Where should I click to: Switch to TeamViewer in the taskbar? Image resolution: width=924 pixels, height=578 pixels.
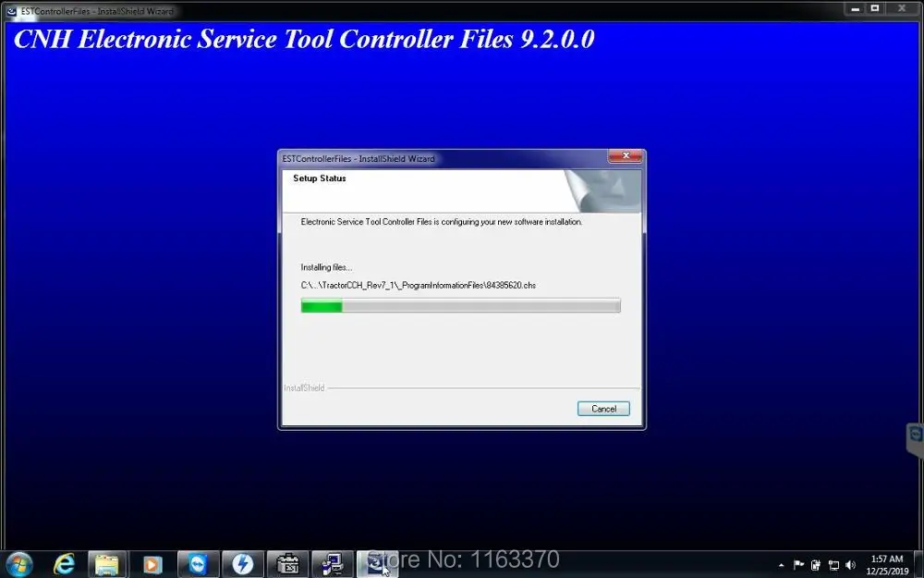tap(198, 564)
